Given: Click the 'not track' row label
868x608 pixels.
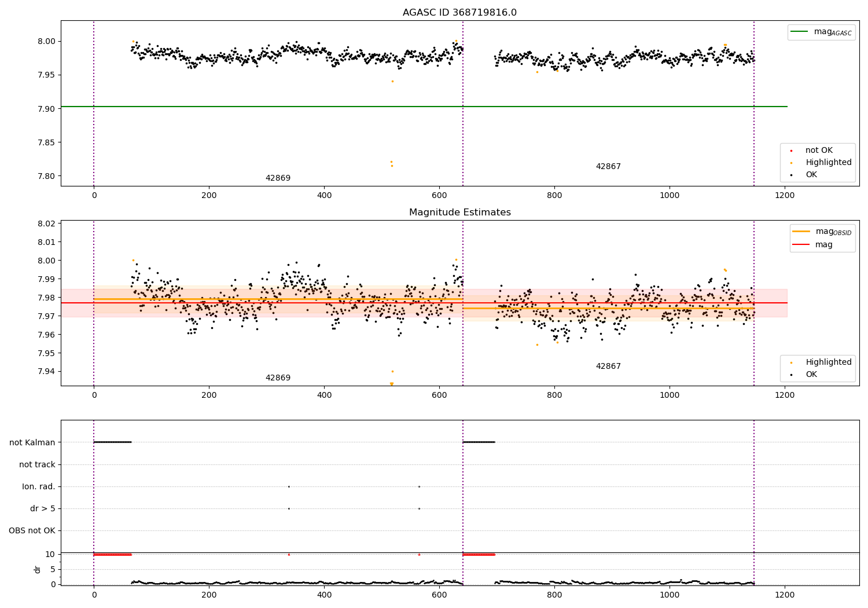Looking at the screenshot, I should pyautogui.click(x=37, y=465).
